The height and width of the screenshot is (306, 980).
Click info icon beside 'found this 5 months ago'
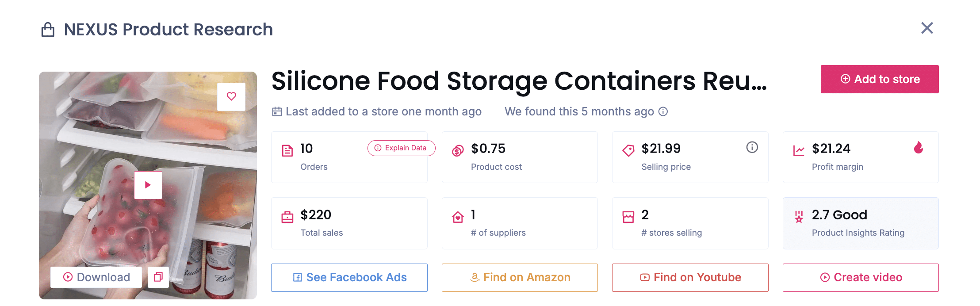click(663, 111)
